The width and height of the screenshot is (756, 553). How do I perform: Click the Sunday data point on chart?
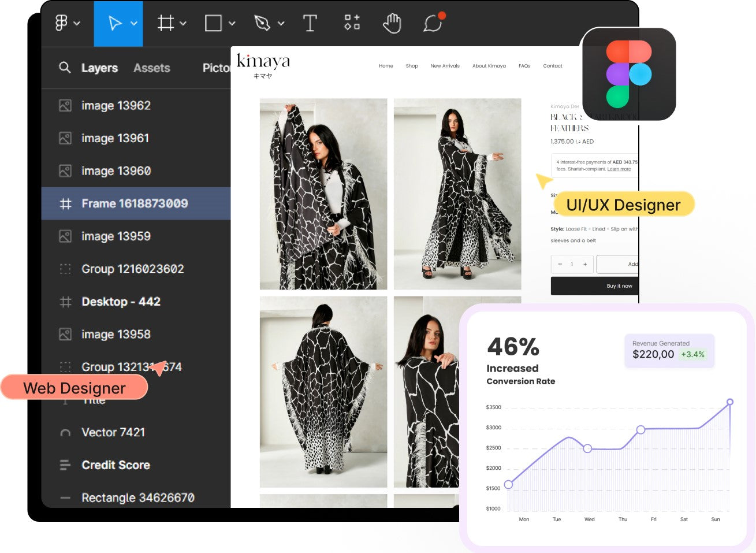pyautogui.click(x=730, y=402)
